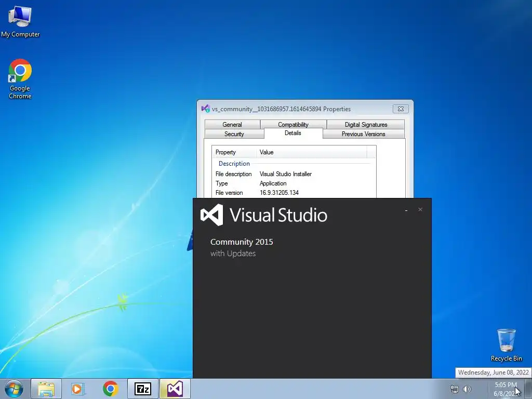Click the 'with Updates' subtitle text

point(233,254)
